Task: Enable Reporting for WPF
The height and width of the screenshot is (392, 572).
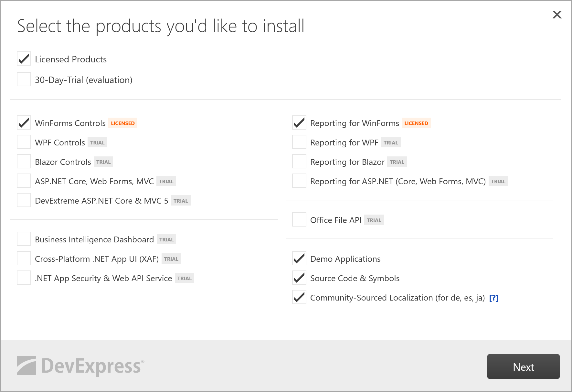Action: click(x=299, y=142)
